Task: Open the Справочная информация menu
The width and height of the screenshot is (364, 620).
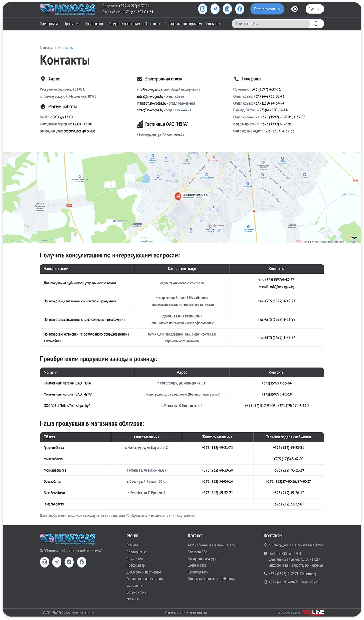Action: click(183, 24)
